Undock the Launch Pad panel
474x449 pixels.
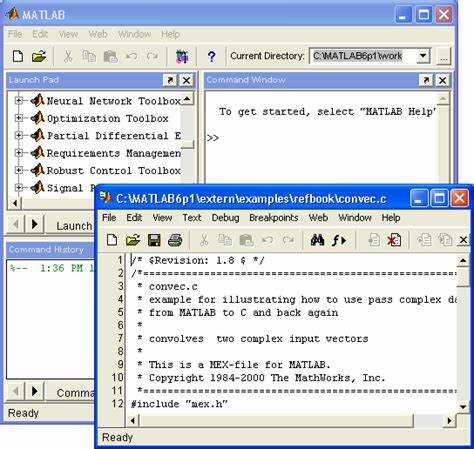tap(170, 80)
